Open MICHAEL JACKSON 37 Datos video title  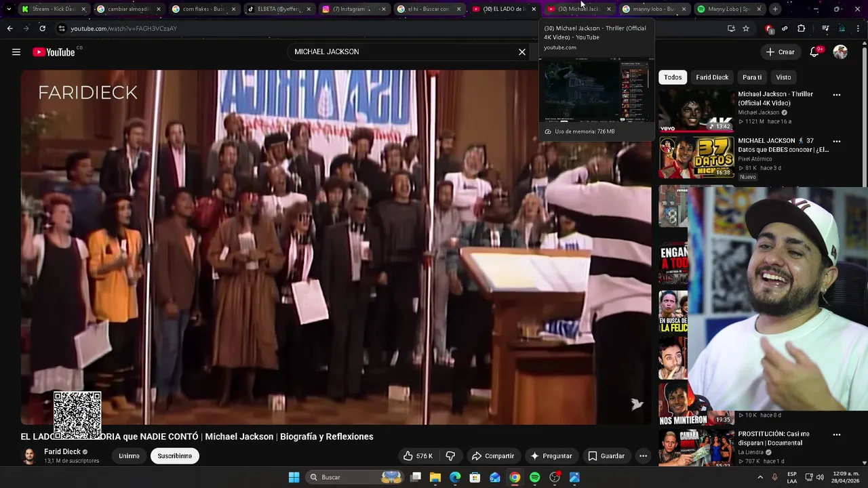[783, 145]
